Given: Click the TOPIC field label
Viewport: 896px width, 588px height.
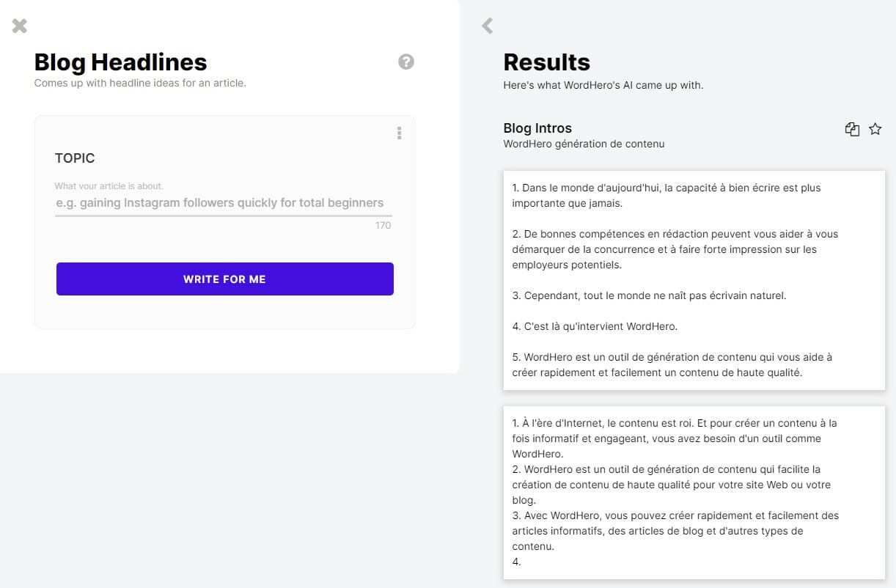Looking at the screenshot, I should [75, 158].
